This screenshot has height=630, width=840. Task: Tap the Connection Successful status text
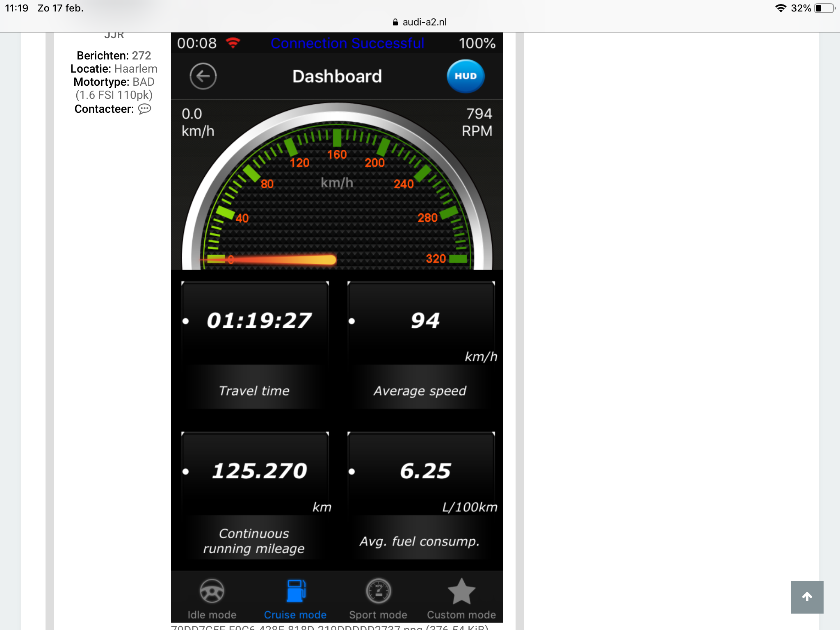[x=347, y=43]
